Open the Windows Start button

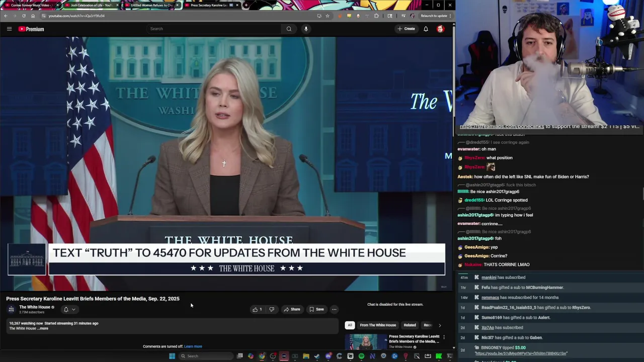tap(172, 356)
